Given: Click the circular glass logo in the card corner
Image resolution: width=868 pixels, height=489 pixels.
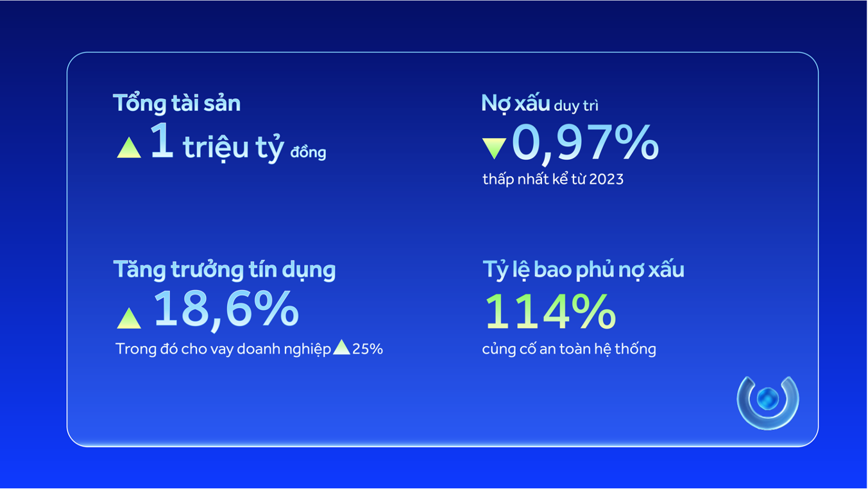Looking at the screenshot, I should (x=767, y=400).
